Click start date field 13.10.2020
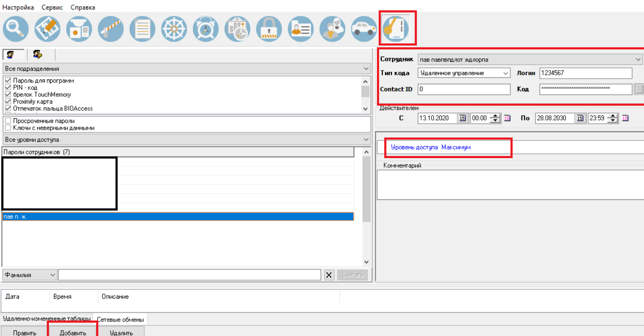The width and height of the screenshot is (644, 336). click(x=437, y=118)
